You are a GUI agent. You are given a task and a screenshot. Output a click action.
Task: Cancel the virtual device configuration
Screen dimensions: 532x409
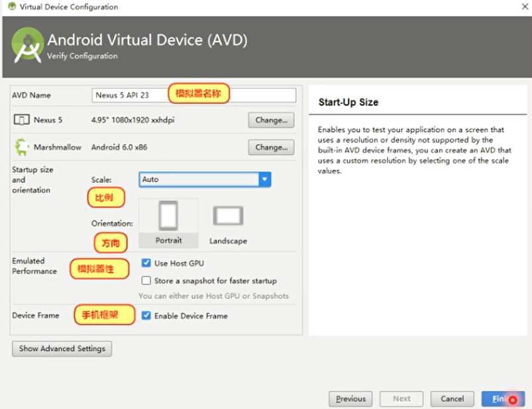452,399
